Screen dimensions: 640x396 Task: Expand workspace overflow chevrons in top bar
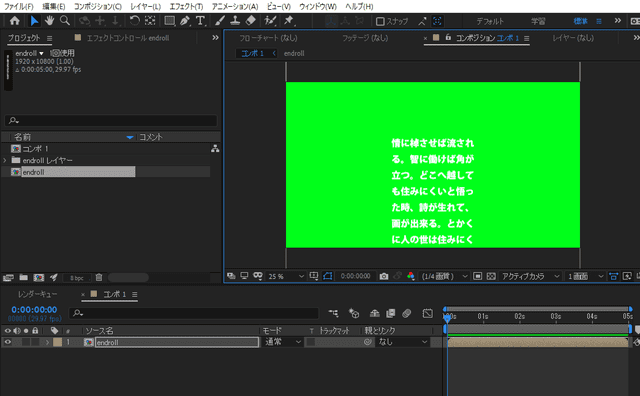(618, 21)
